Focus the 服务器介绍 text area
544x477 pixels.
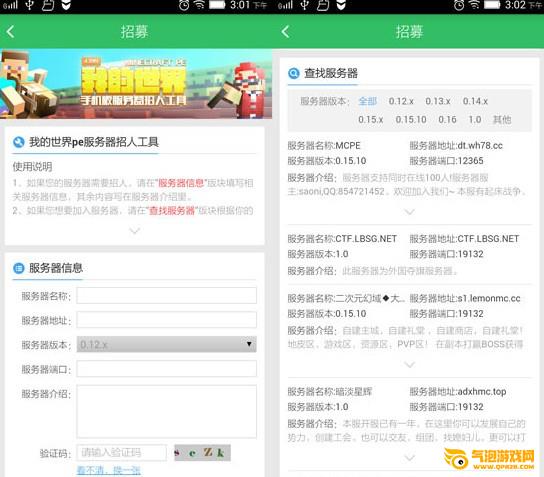tap(167, 411)
